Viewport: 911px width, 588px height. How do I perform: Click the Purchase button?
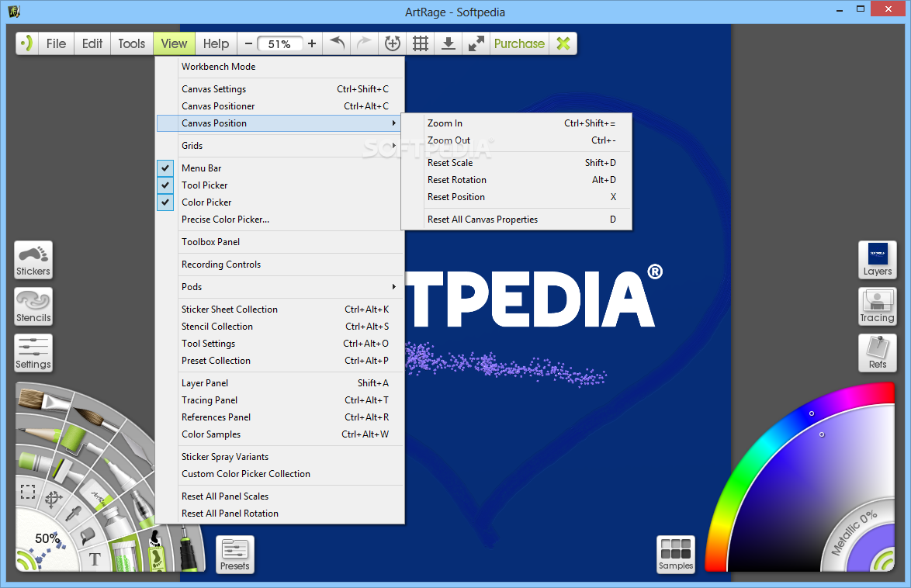pos(519,43)
